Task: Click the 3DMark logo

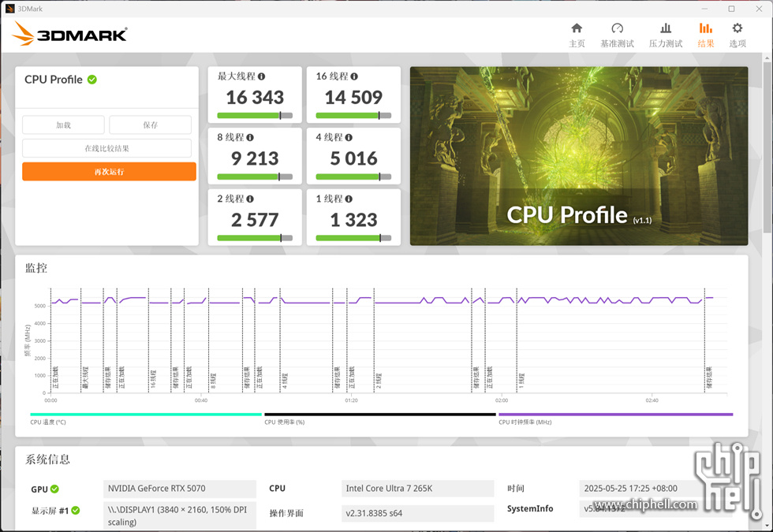Action: [x=69, y=34]
